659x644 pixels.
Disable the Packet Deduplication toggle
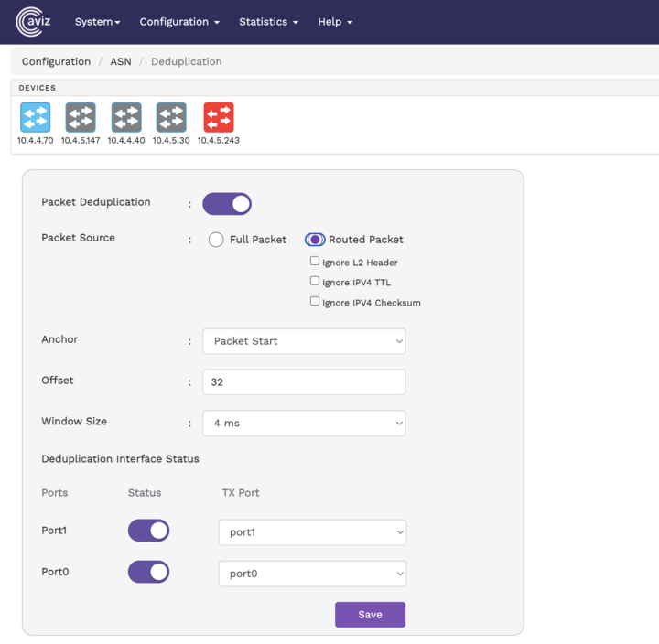pos(227,204)
